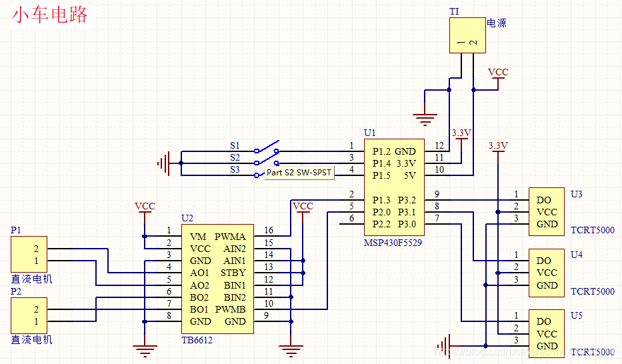The width and height of the screenshot is (622, 364).
Task: Select the P2 motor connector component
Action: point(29,315)
